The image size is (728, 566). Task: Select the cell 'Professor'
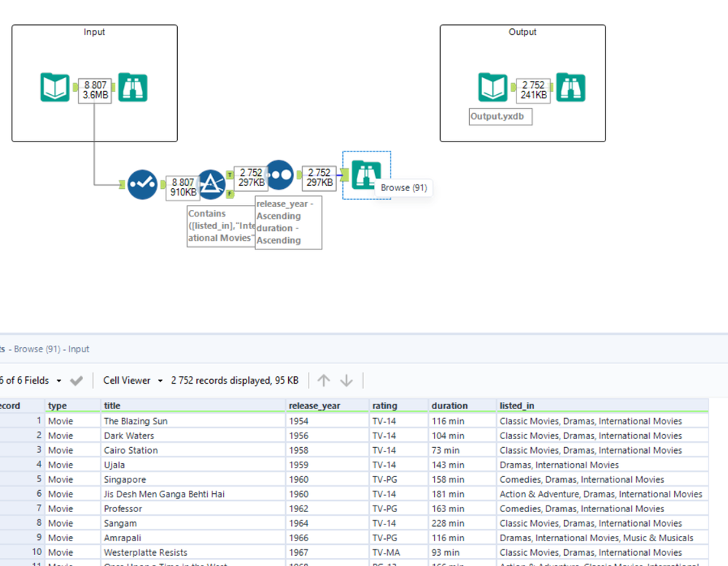point(193,509)
